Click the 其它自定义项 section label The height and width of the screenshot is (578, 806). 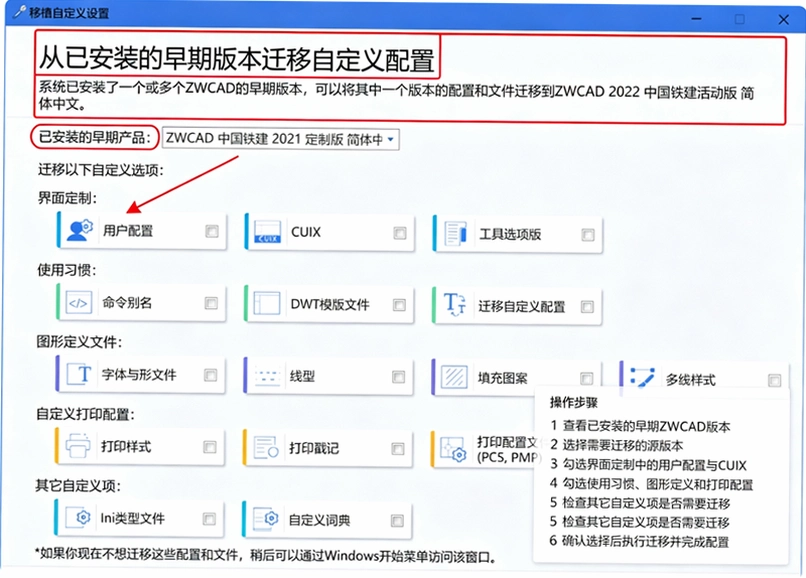pos(78,485)
